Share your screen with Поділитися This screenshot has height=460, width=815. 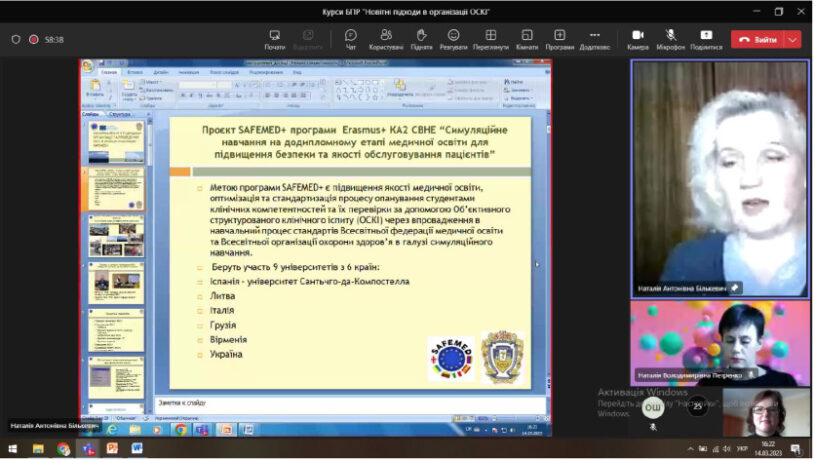706,38
